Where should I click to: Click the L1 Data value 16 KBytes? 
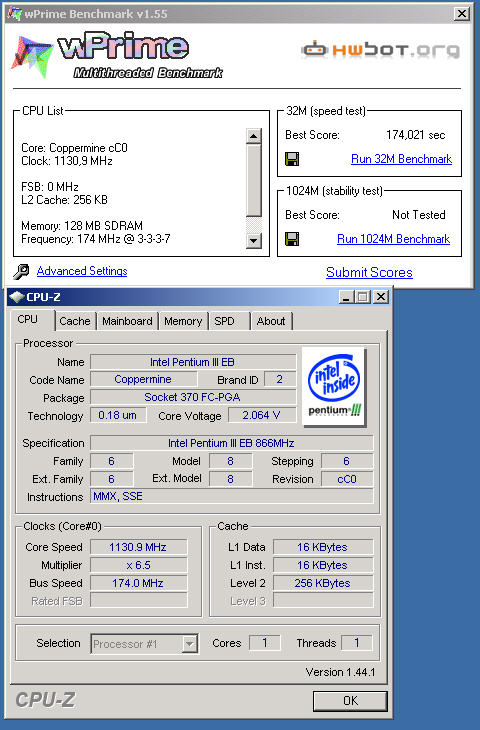pyautogui.click(x=323, y=547)
